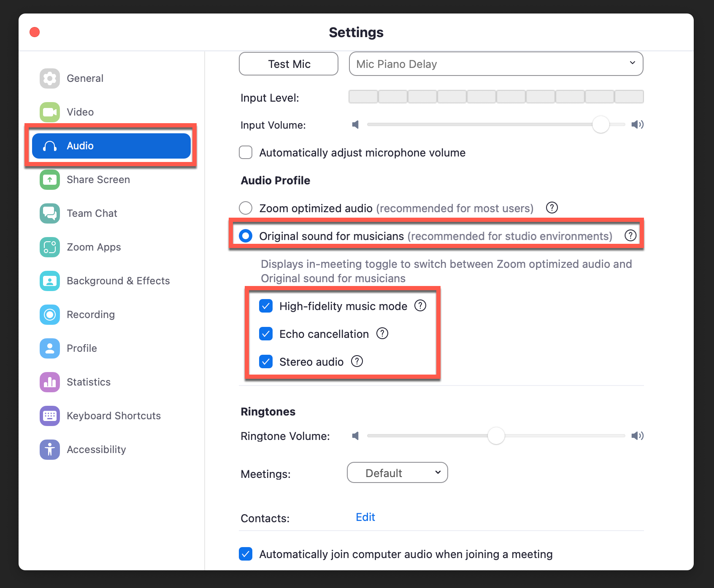
Task: Open Statistics settings
Action: tap(111, 382)
